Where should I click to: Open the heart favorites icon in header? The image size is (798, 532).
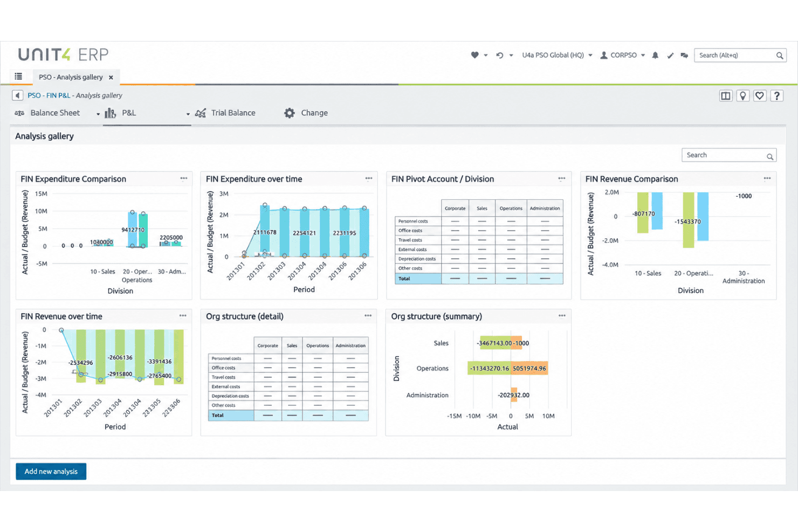pyautogui.click(x=474, y=55)
